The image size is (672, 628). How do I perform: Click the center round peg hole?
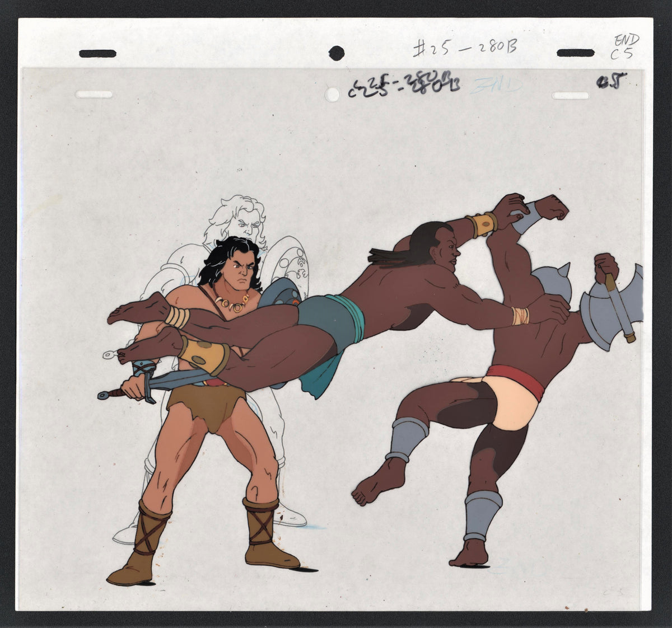[x=337, y=53]
